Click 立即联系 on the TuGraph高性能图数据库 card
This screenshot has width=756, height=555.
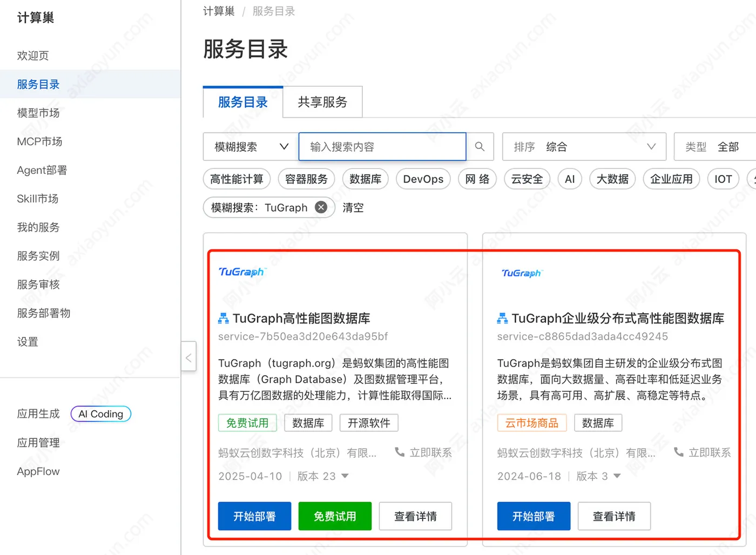[430, 452]
